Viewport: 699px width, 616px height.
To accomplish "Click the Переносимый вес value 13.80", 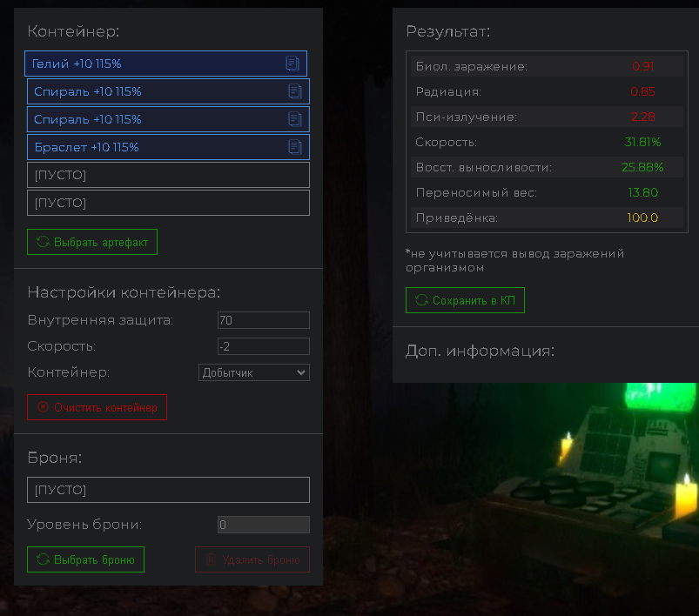I will 642,192.
